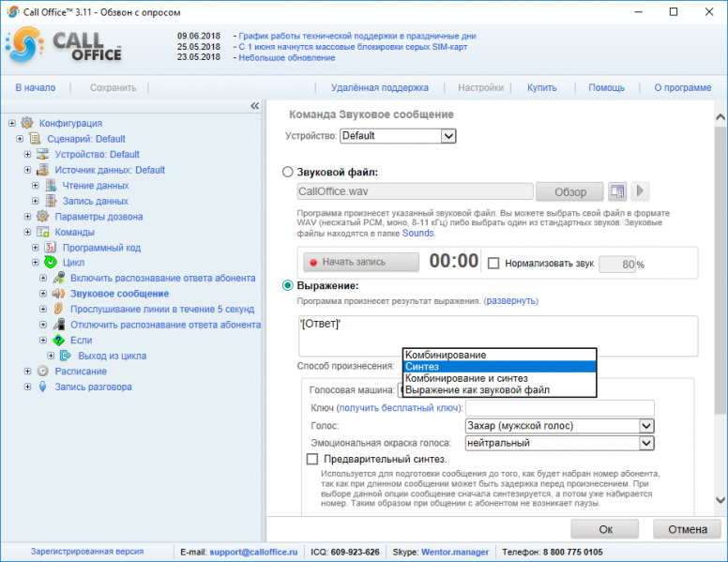Open the Небольшое обновление news link
This screenshot has width=728, height=562.
[287, 57]
